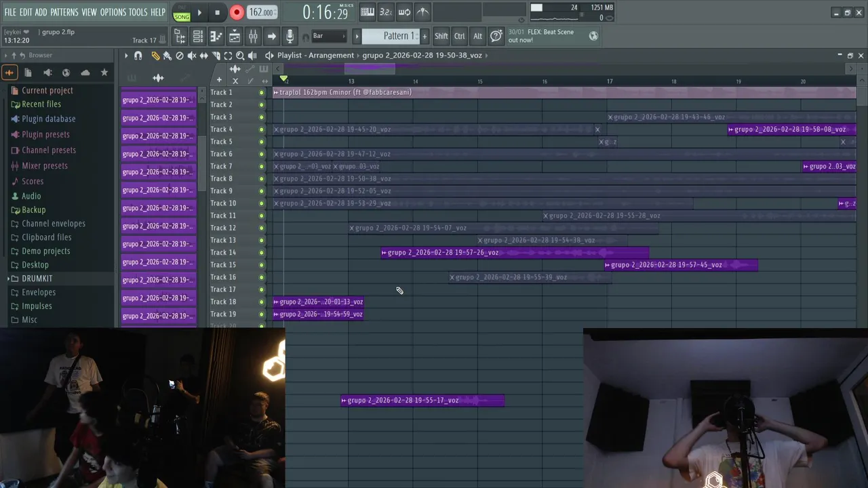Expand the DRUMKIT folder
Image resolution: width=868 pixels, height=488 pixels.
[37, 279]
